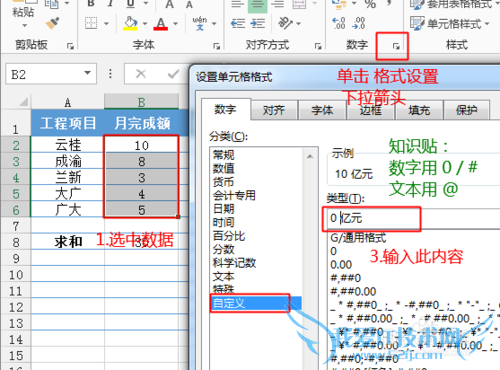
Task: Expand the font color dropdown arrow
Action: click(175, 24)
